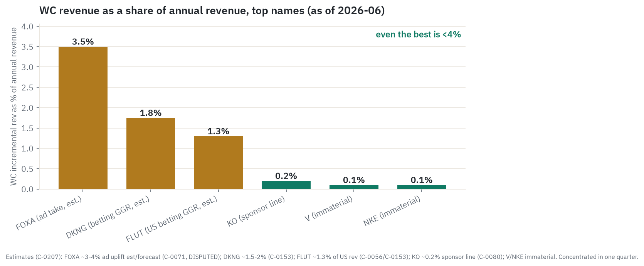The height and width of the screenshot is (266, 644).
Task: Click 'FLUT (US betting GGR, est.)' axis label
Action: (172, 219)
